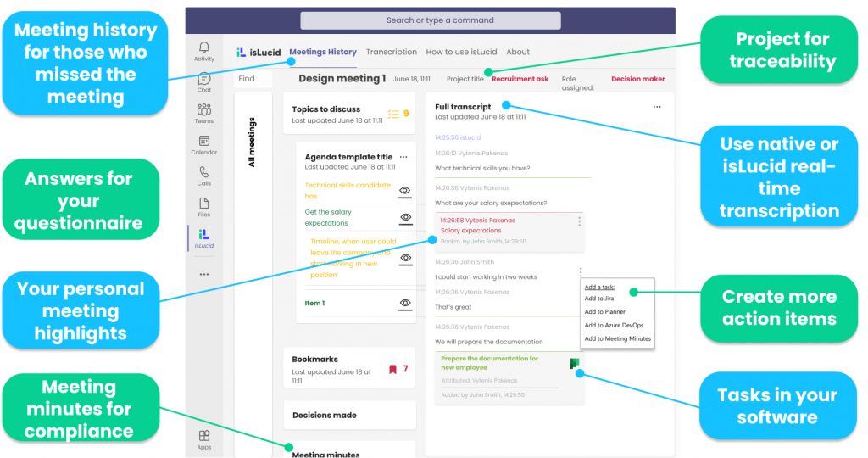Viewport: 868px width, 458px height.
Task: Expand the All meetings vertical panel
Action: [x=253, y=274]
